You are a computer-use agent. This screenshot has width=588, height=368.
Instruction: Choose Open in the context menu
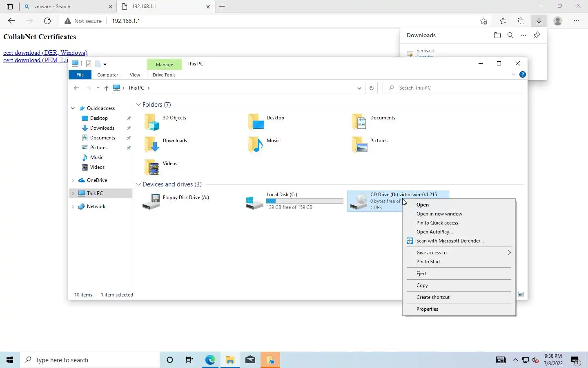pos(459,205)
